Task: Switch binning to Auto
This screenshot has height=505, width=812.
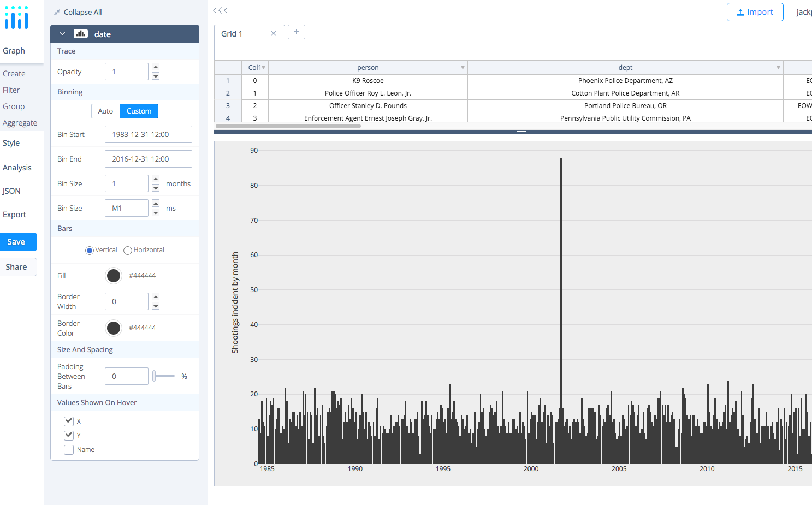Action: pos(105,111)
